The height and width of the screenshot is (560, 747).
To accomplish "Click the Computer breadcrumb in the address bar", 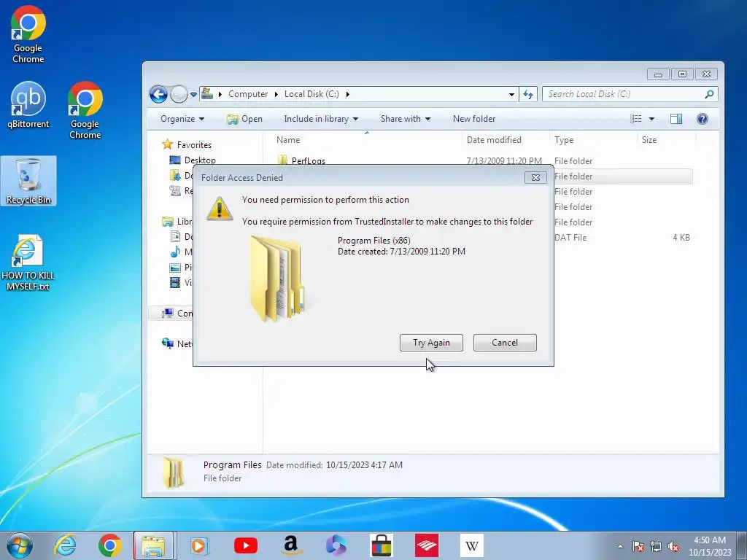I will tap(248, 94).
